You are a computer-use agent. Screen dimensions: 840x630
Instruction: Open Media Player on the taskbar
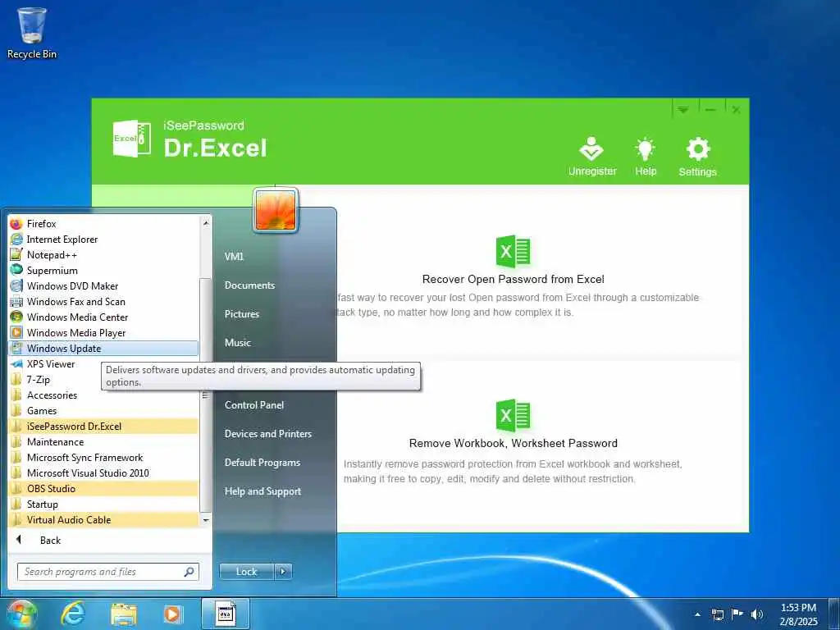click(x=172, y=614)
